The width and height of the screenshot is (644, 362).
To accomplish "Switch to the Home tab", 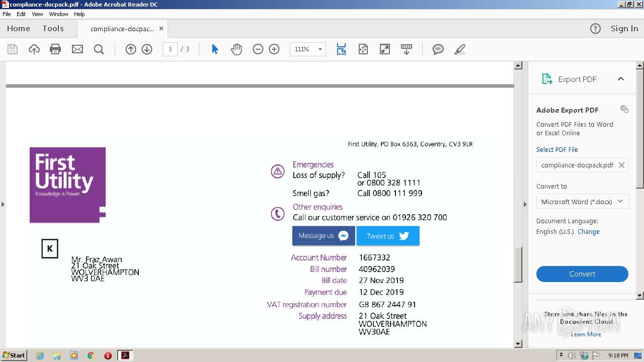I will pos(19,29).
